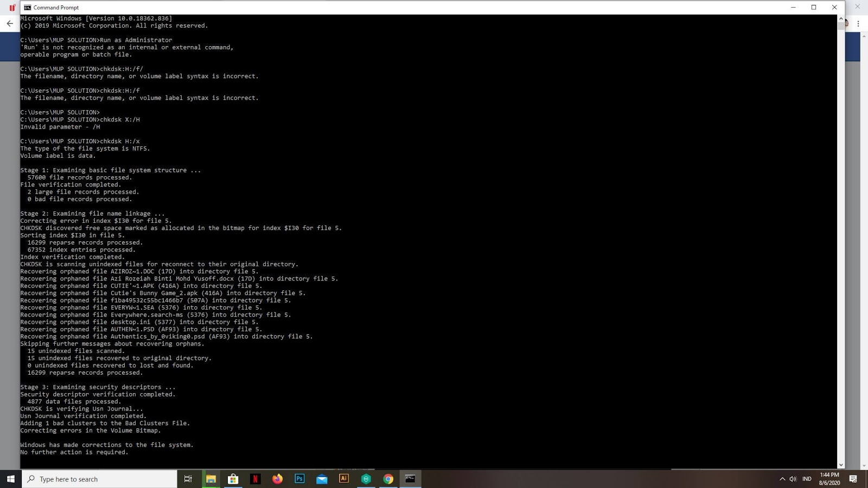Select Command Prompt taskbar icon
Image resolution: width=868 pixels, height=488 pixels.
coord(411,479)
